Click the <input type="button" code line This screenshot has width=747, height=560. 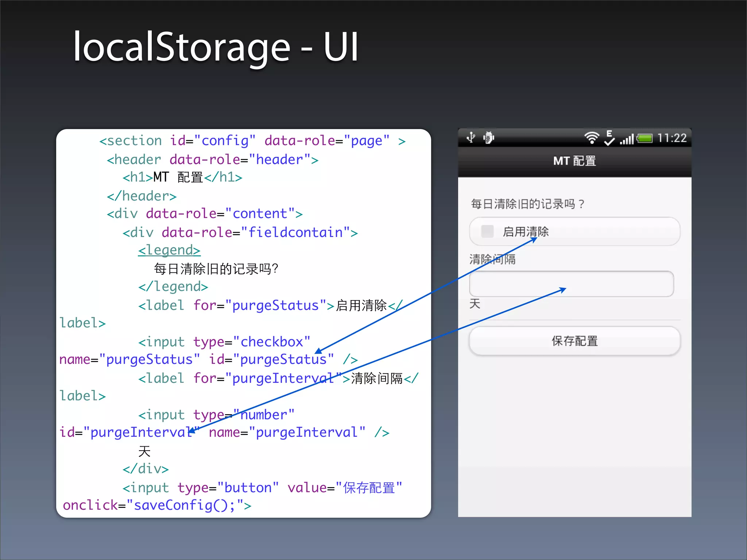click(x=262, y=488)
